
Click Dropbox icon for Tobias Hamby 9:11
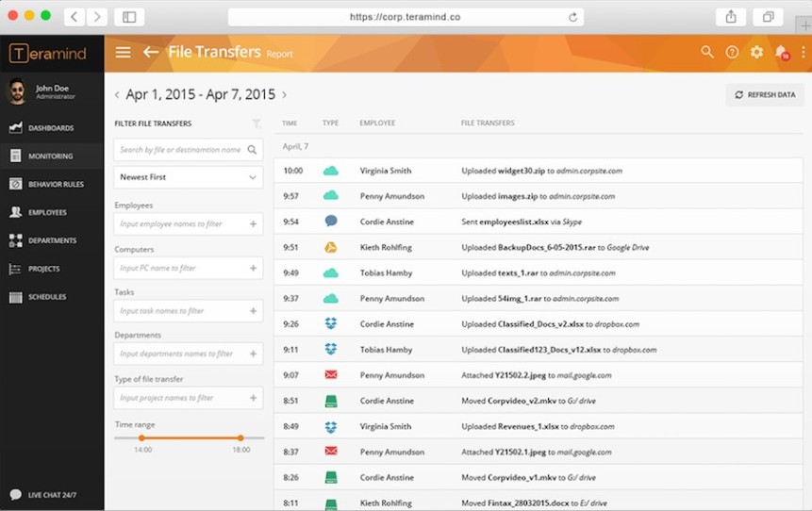pyautogui.click(x=330, y=349)
